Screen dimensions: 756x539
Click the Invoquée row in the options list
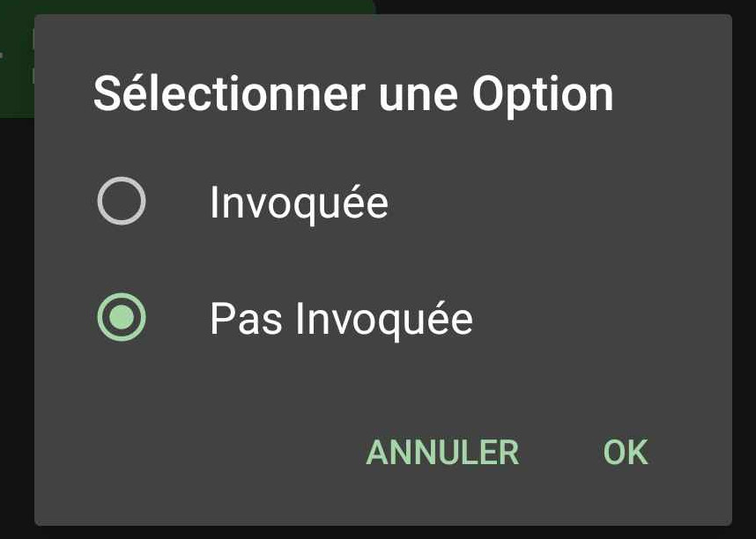tap(299, 203)
